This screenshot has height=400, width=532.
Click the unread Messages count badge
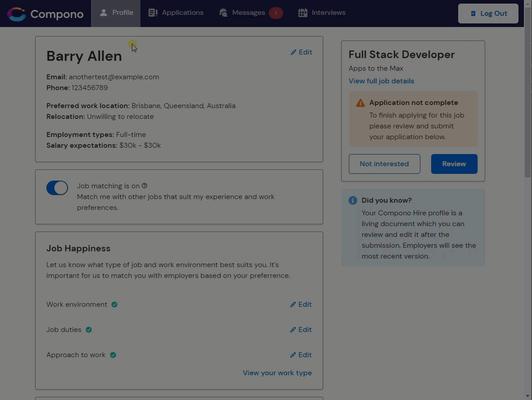tap(276, 13)
